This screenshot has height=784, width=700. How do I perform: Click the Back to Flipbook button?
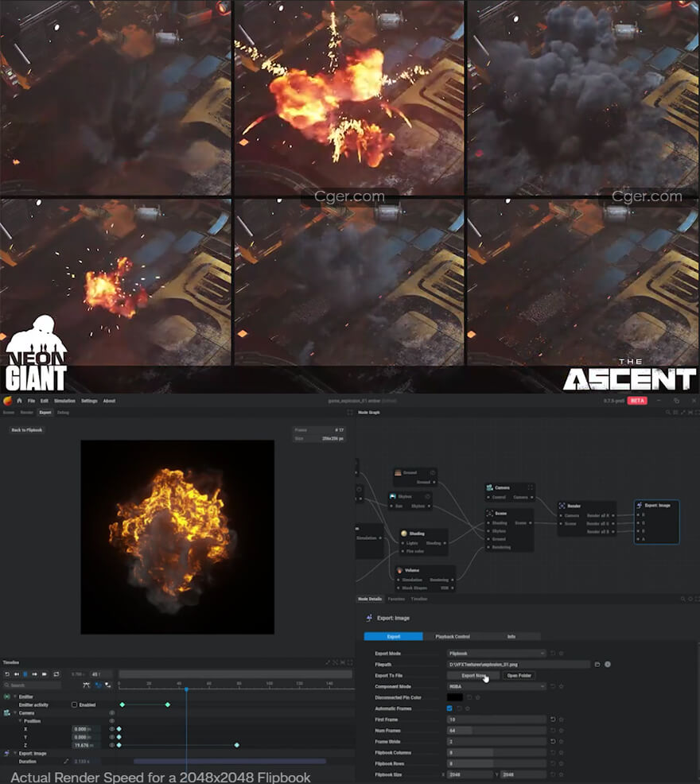click(x=27, y=430)
